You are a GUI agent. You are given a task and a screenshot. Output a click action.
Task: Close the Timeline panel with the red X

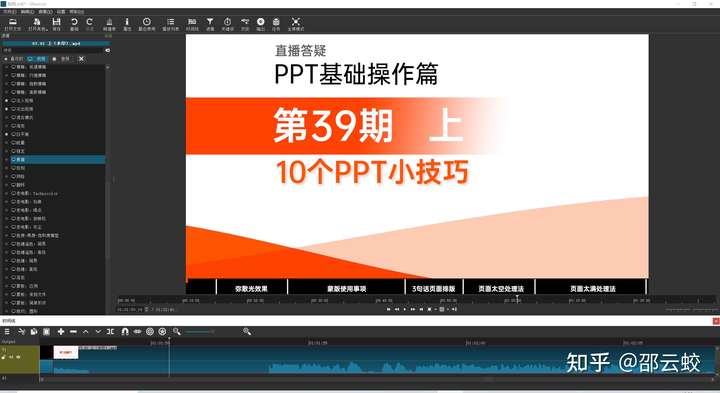tap(715, 321)
